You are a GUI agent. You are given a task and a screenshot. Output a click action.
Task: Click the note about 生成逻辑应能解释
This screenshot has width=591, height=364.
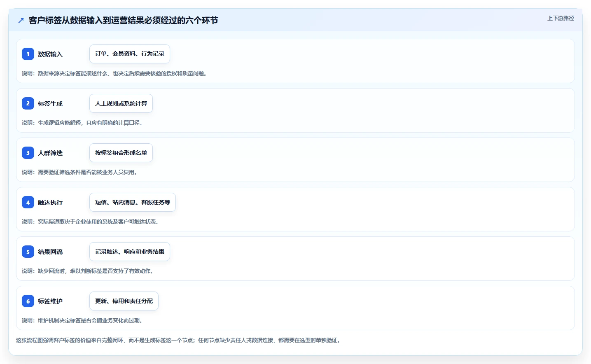point(82,123)
